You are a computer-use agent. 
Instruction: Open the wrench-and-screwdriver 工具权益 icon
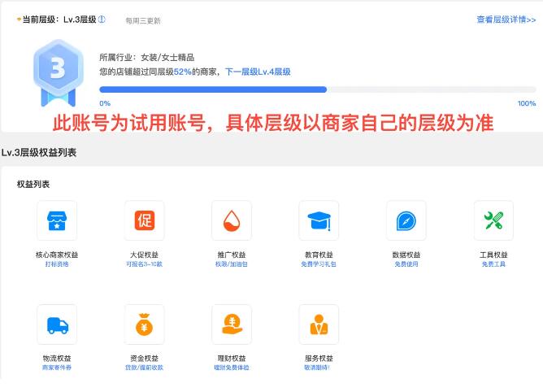tap(493, 220)
